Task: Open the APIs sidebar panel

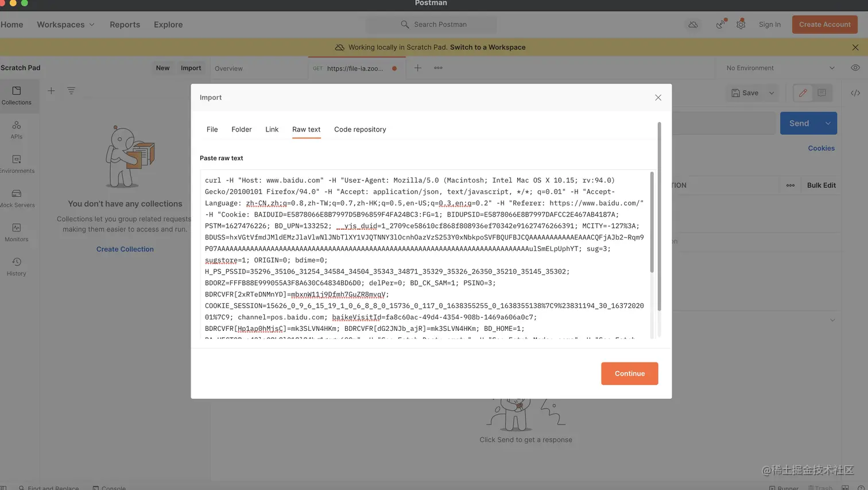Action: click(17, 130)
